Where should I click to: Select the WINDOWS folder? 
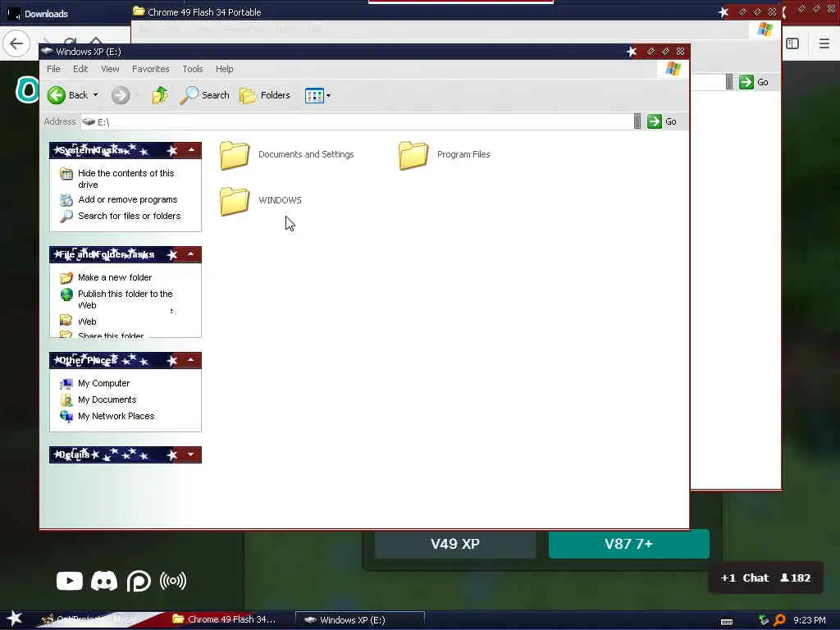[261, 201]
